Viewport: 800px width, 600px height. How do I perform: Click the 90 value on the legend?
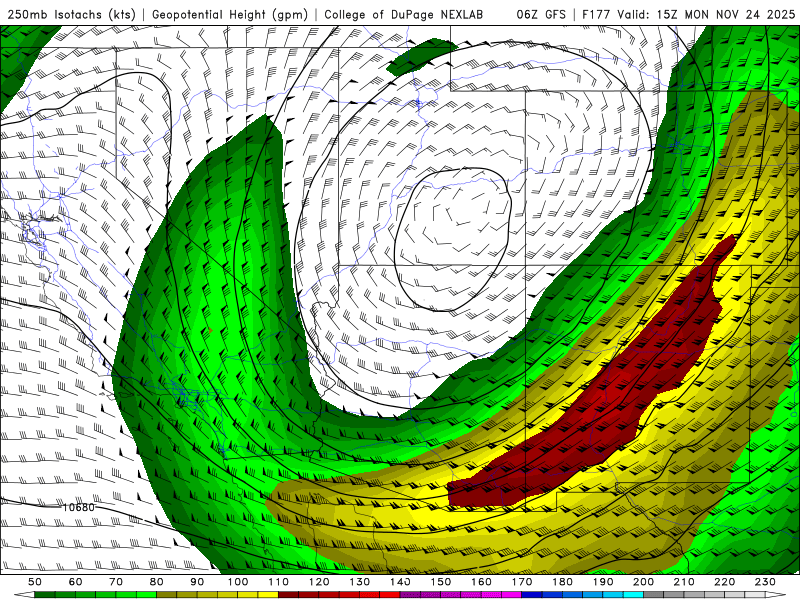click(197, 582)
